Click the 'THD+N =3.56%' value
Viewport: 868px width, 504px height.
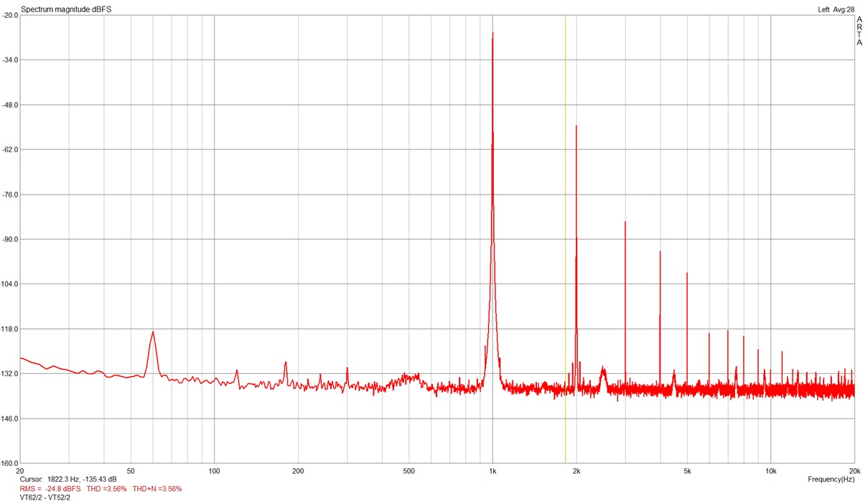point(157,488)
